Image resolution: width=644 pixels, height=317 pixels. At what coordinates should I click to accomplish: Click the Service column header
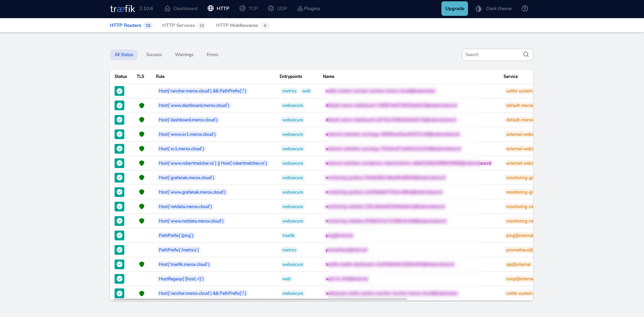click(510, 76)
